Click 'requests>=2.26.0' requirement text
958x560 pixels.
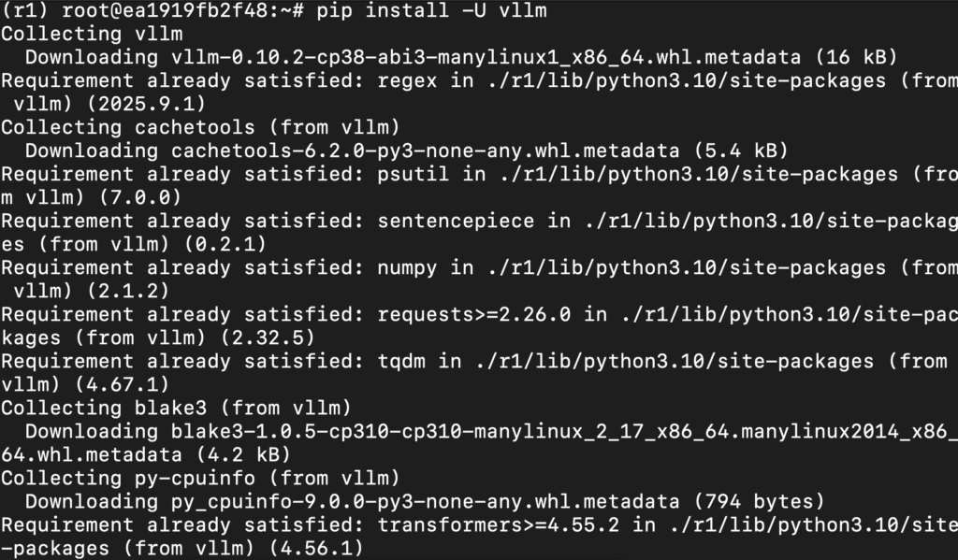point(474,314)
